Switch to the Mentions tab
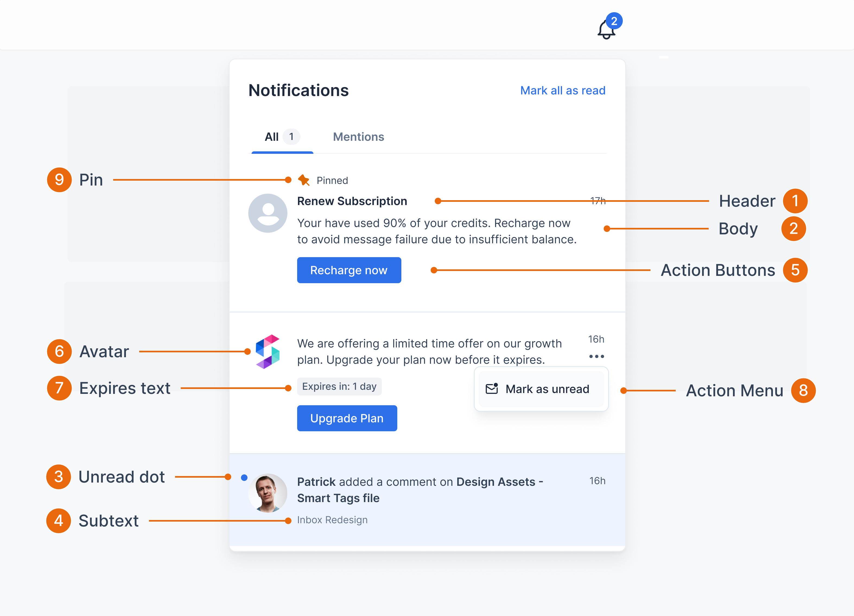The width and height of the screenshot is (854, 616). [x=358, y=137]
